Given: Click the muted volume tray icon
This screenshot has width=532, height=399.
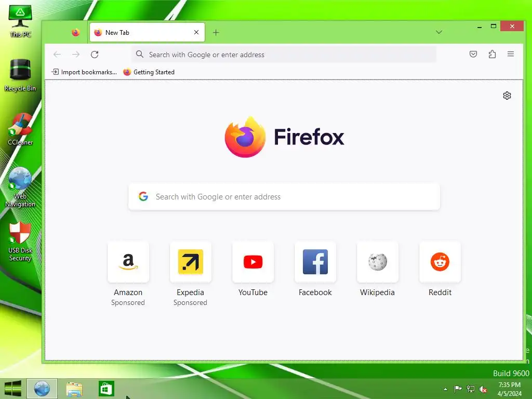Looking at the screenshot, I should [x=483, y=389].
